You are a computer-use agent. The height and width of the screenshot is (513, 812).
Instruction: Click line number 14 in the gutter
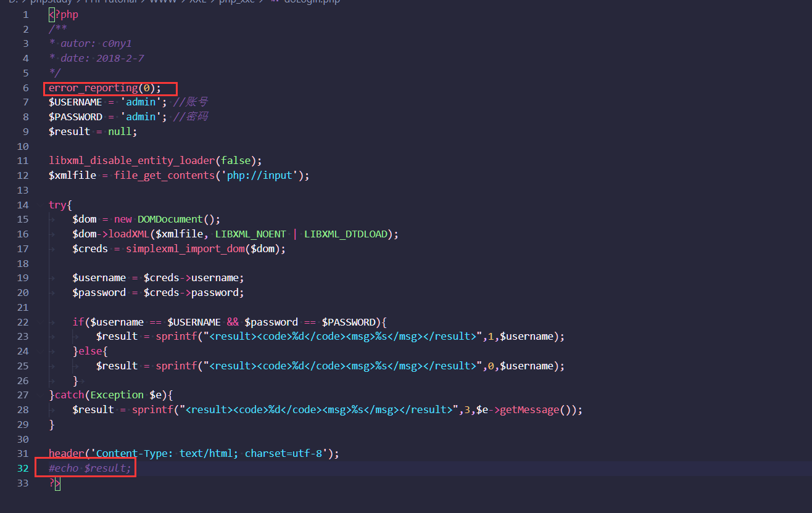coord(23,205)
